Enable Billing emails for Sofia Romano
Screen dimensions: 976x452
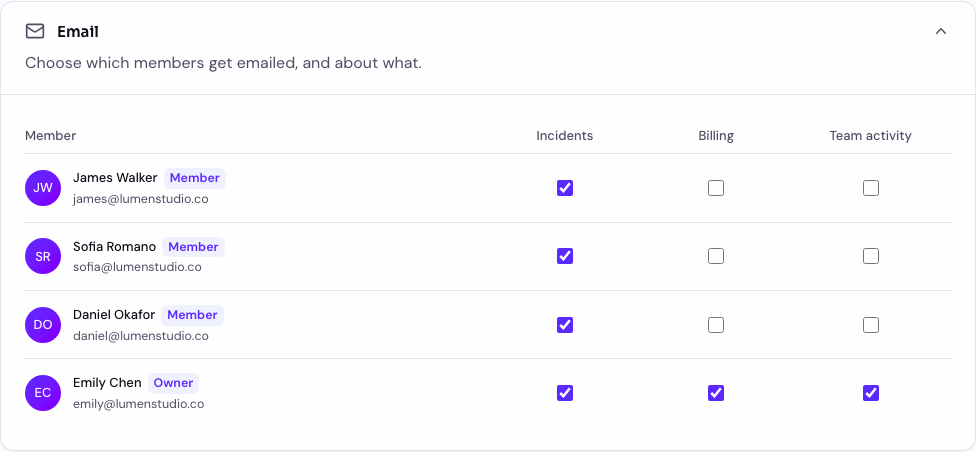[716, 256]
